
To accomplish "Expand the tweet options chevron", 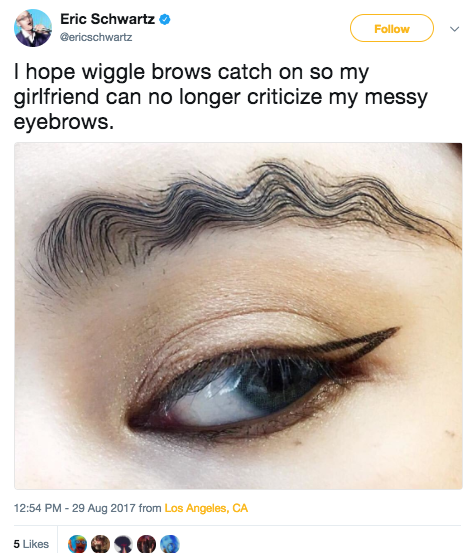I will 454,29.
